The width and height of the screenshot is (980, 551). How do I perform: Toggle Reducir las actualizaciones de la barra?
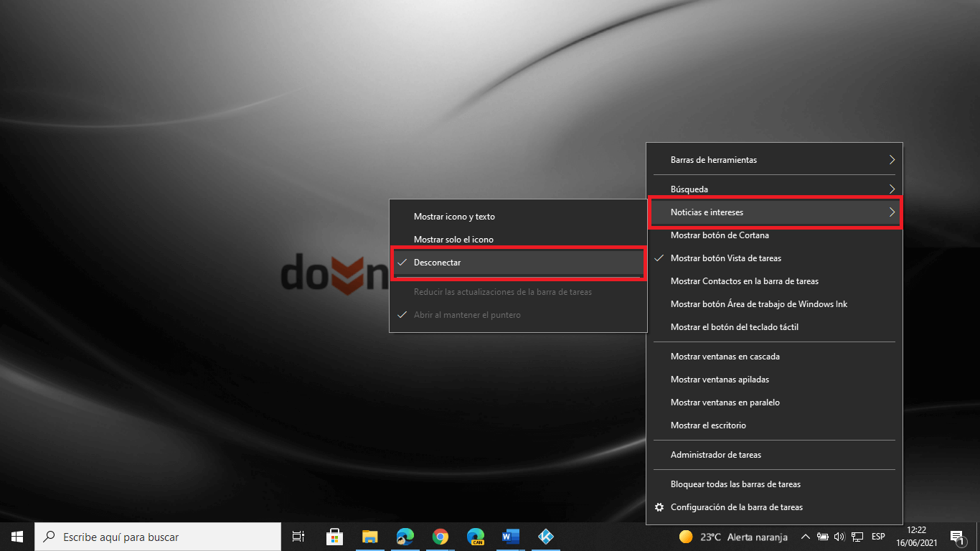coord(518,292)
